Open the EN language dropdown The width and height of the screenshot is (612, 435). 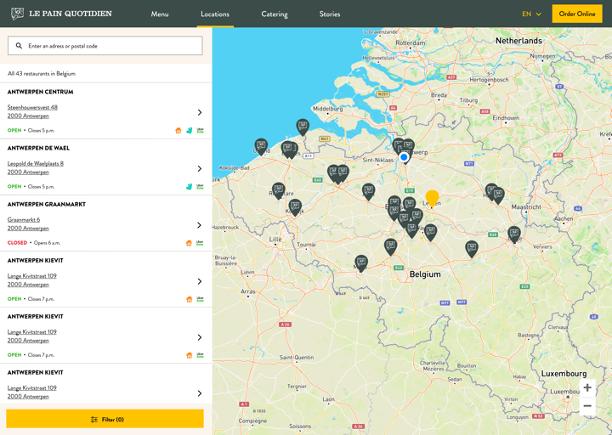pos(532,14)
